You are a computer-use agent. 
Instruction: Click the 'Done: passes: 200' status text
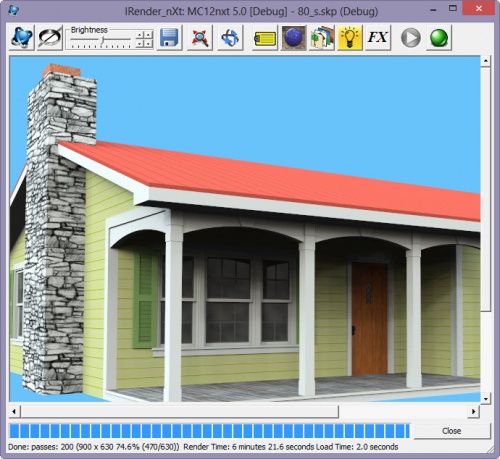pos(41,447)
